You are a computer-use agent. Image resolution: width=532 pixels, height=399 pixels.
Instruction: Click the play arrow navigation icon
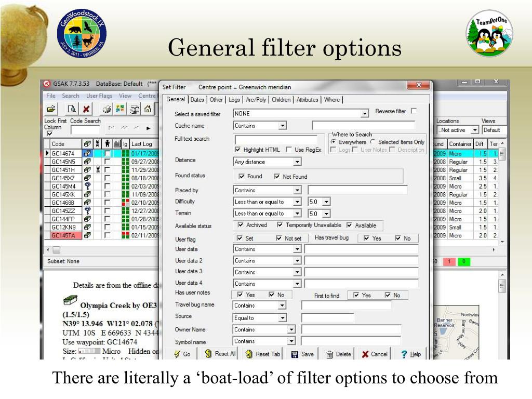point(148,128)
